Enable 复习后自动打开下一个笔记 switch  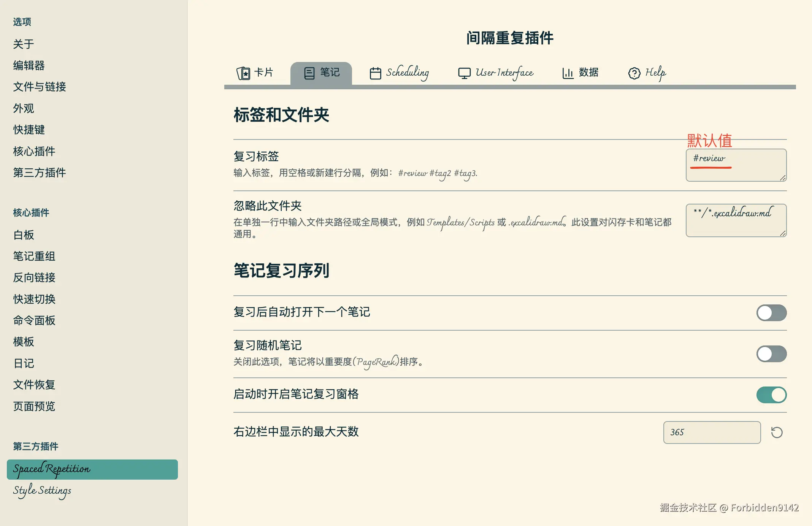pos(771,312)
